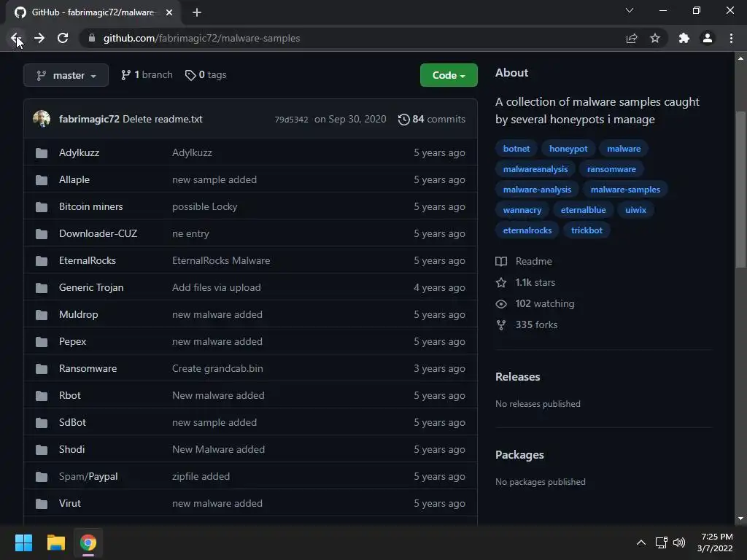Screen dimensions: 747x560
Task: Open the EternalRocks folder
Action: click(x=88, y=260)
